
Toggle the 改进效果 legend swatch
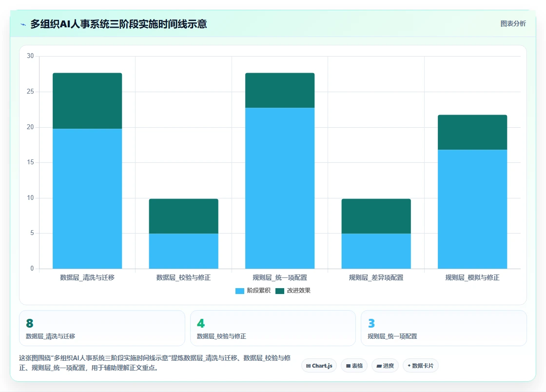tap(280, 291)
